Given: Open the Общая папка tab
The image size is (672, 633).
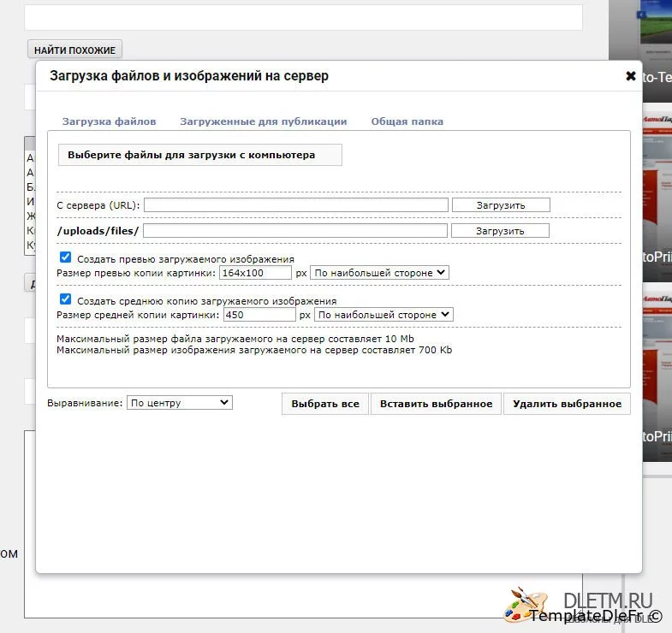Looking at the screenshot, I should tap(407, 121).
